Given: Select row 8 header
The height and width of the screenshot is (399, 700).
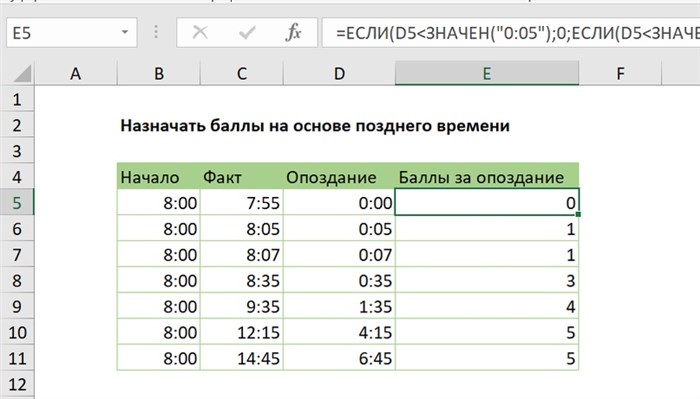Looking at the screenshot, I should [x=17, y=280].
